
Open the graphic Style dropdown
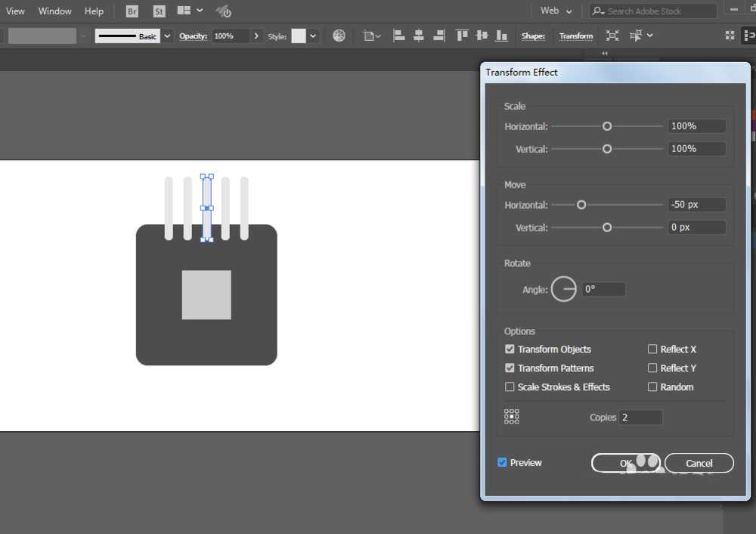[x=313, y=36]
